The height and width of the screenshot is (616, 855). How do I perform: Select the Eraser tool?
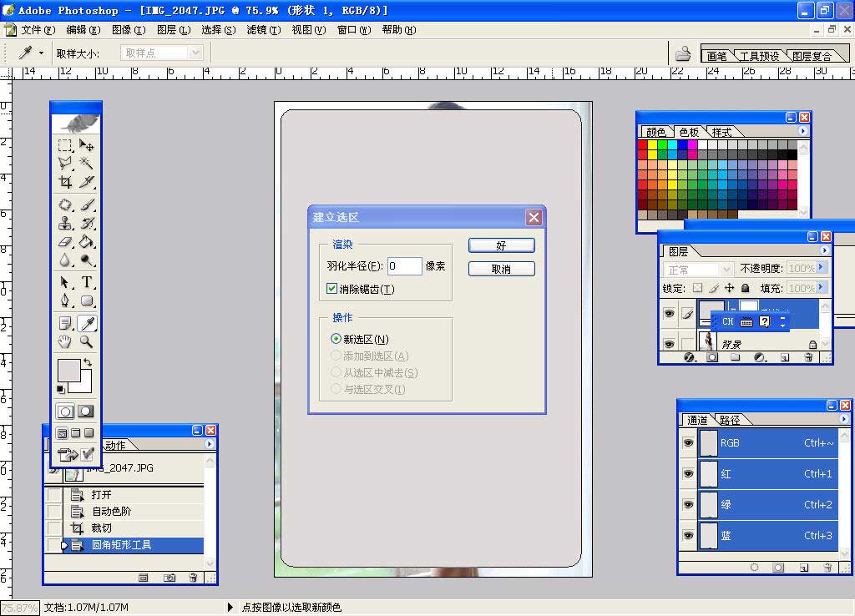(x=65, y=241)
